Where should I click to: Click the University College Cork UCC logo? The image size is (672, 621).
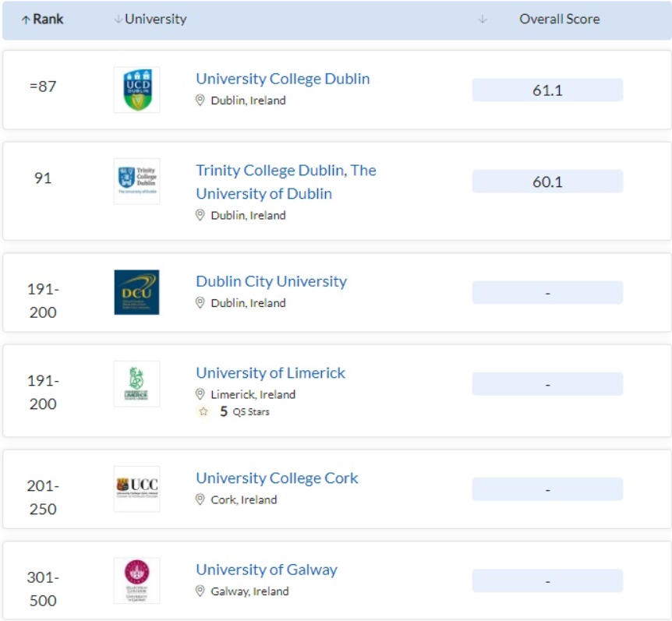coord(136,489)
